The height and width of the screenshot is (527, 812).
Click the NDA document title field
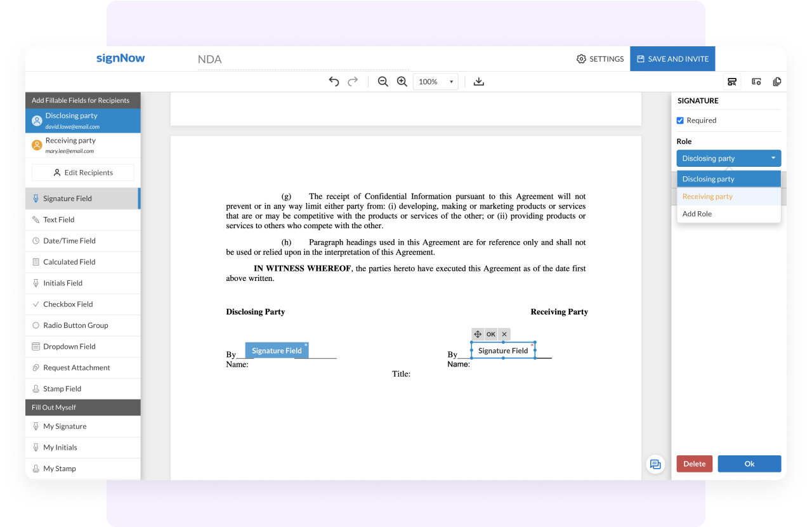tap(209, 60)
